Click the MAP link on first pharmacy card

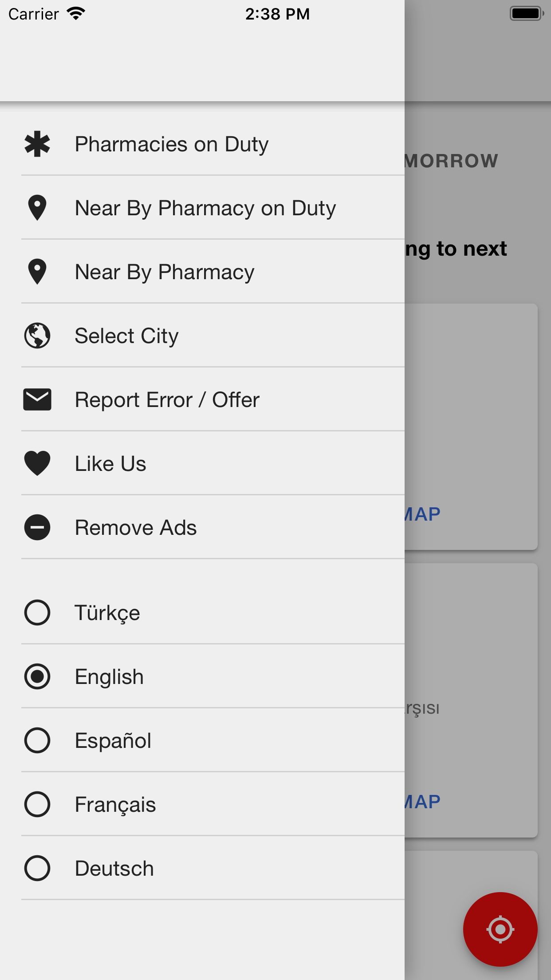[x=422, y=514]
